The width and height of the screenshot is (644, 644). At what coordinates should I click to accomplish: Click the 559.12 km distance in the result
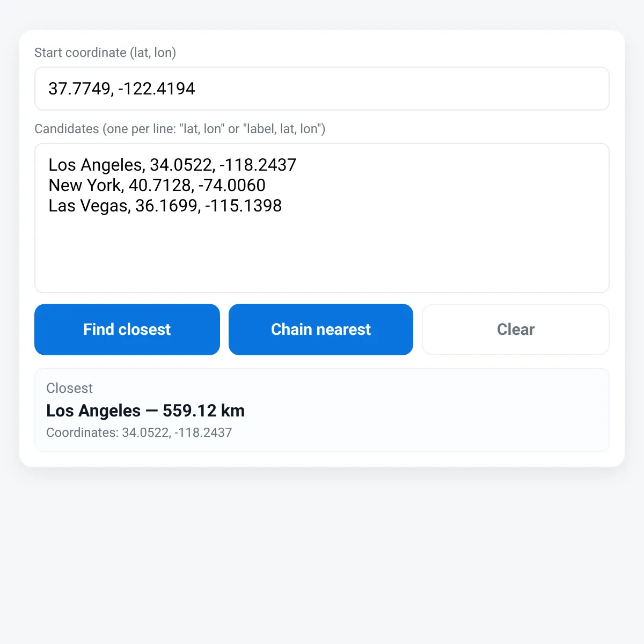pyautogui.click(x=204, y=411)
